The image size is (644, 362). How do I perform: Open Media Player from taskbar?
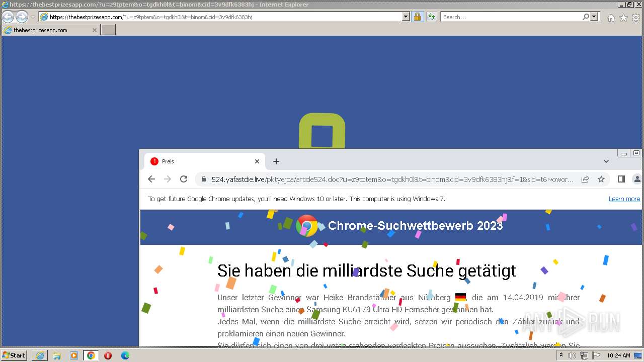click(74, 355)
